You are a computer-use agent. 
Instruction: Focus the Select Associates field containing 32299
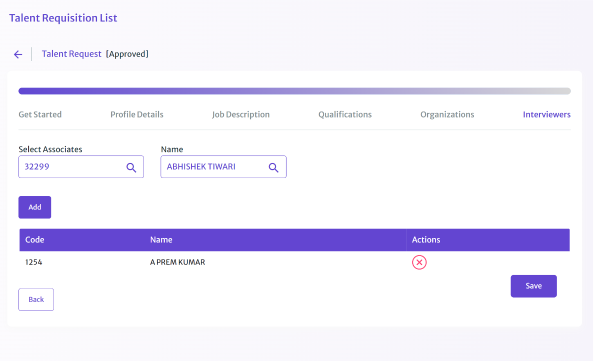pos(81,167)
